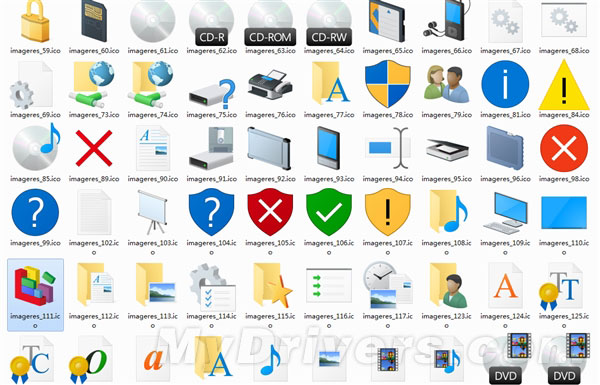Click the red X icon imageres_89.ico

(94, 148)
